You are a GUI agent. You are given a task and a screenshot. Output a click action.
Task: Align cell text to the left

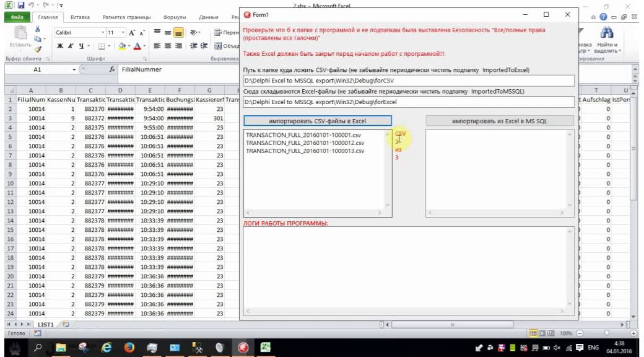157,46
